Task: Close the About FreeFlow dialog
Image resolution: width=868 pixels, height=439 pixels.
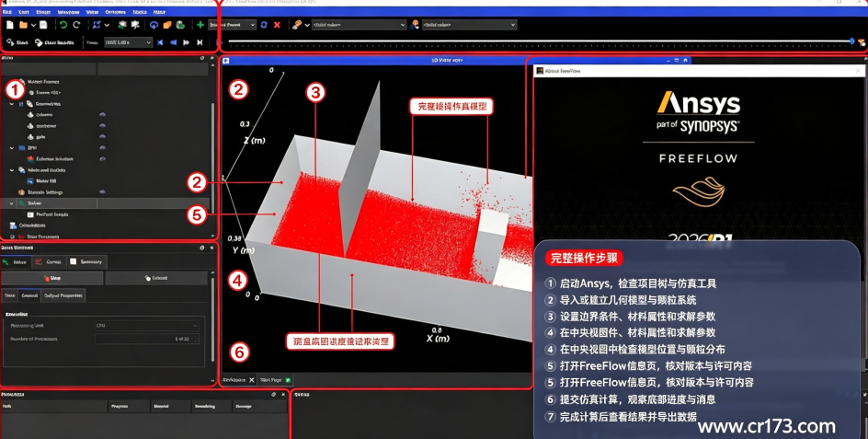Action: [x=858, y=71]
